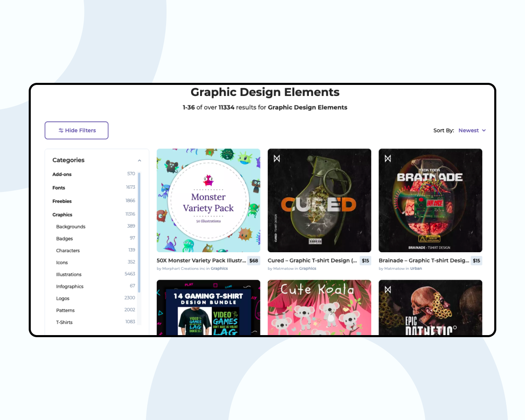The width and height of the screenshot is (525, 420).
Task: Open the Morphart Creations inc author link
Action: (x=183, y=269)
